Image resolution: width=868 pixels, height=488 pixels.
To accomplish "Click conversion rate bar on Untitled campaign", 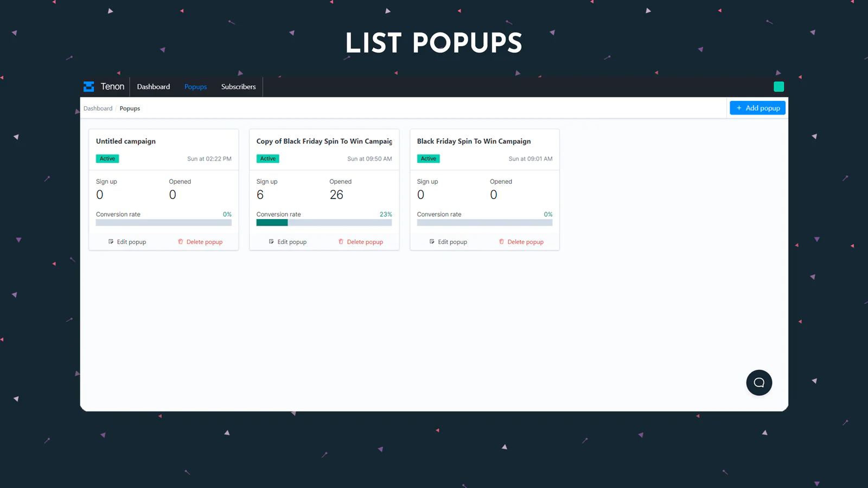I will (x=164, y=222).
